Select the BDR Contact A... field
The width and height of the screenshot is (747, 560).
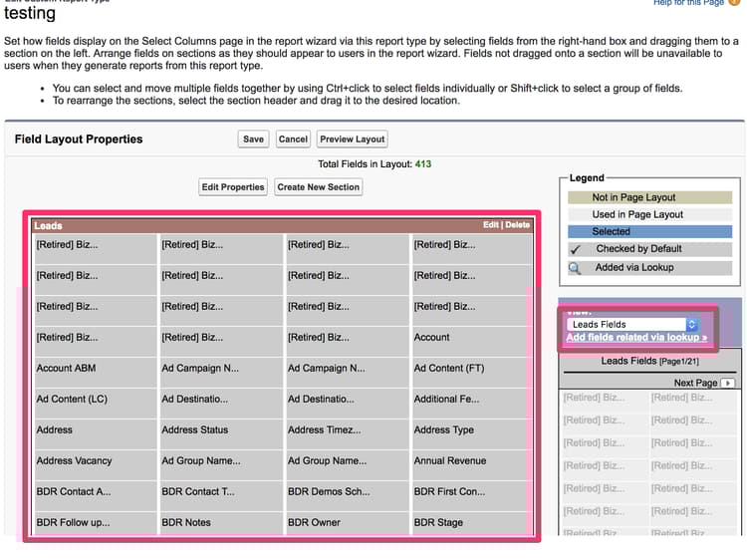click(96, 496)
